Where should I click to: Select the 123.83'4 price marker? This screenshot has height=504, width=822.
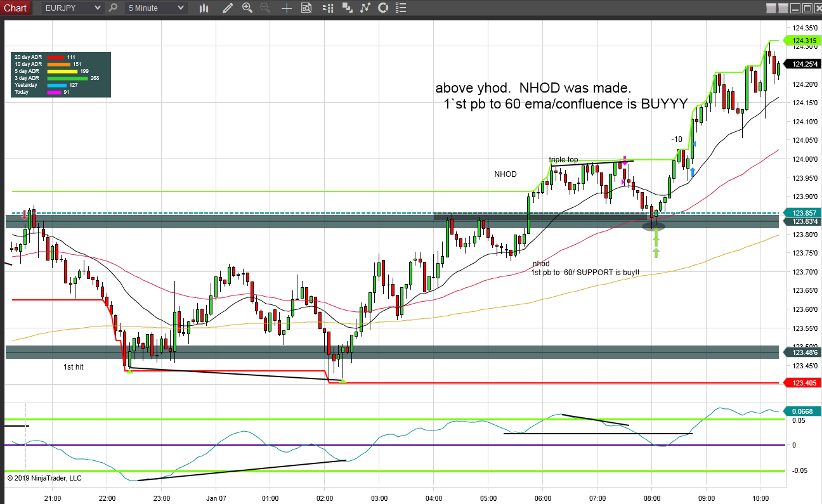(x=803, y=222)
